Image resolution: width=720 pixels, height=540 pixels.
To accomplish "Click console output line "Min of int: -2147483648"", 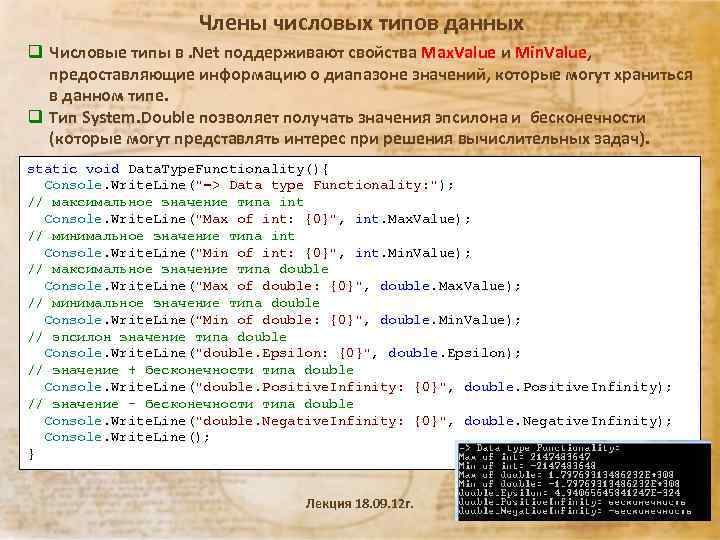I will (x=527, y=466).
